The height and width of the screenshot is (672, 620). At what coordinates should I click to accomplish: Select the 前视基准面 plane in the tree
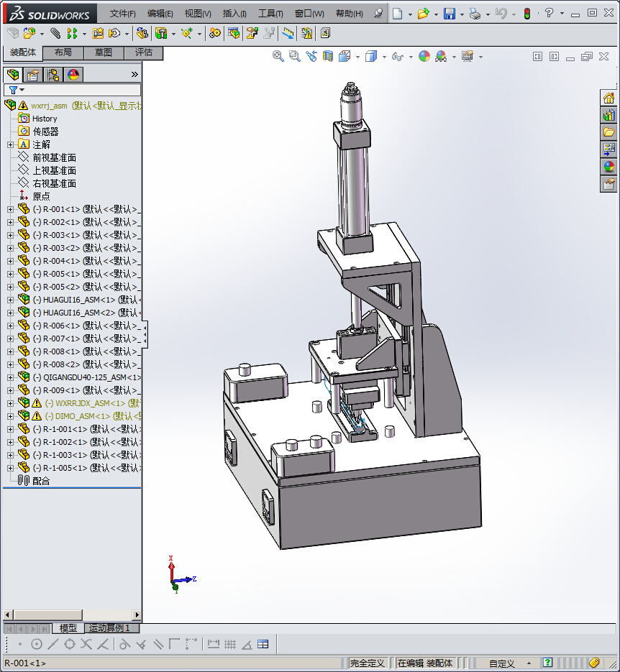tap(55, 157)
